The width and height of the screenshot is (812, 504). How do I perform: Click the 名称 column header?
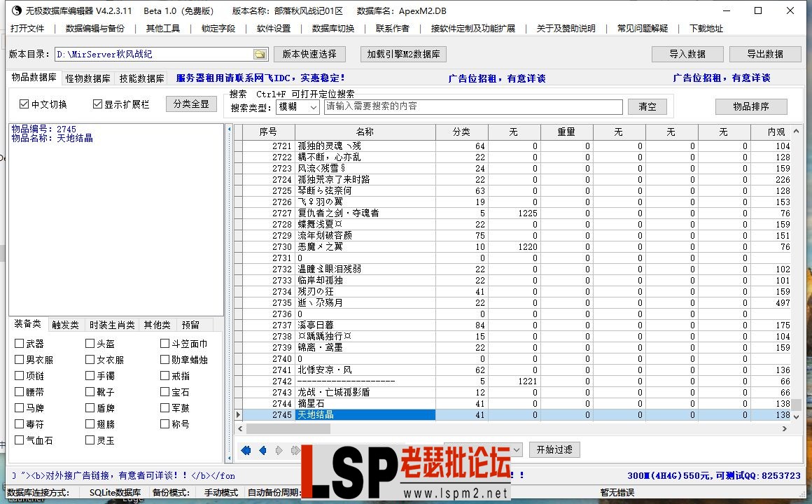(365, 132)
